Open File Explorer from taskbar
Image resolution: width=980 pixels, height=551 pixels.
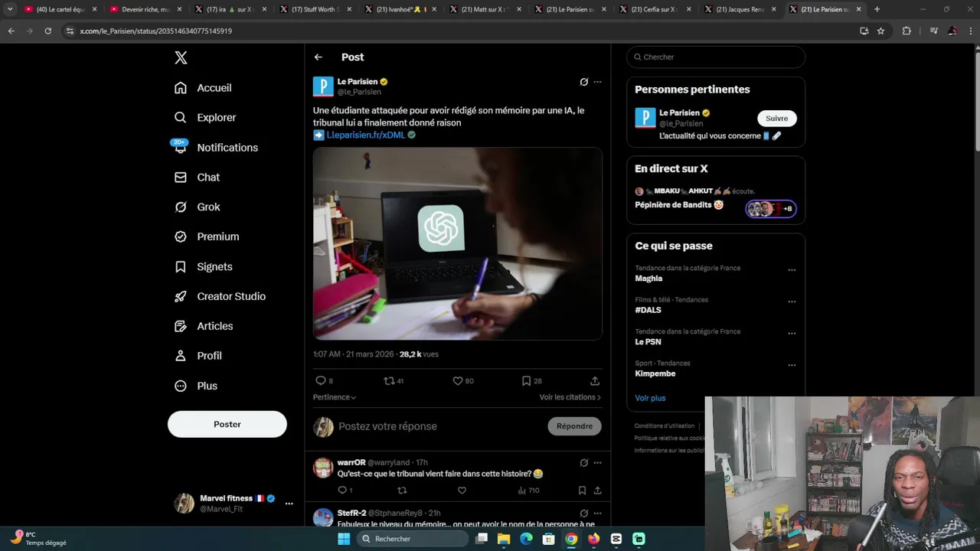pyautogui.click(x=504, y=539)
